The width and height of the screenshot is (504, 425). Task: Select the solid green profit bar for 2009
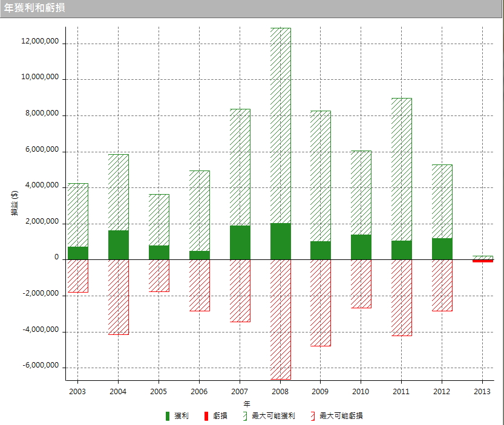tap(321, 250)
